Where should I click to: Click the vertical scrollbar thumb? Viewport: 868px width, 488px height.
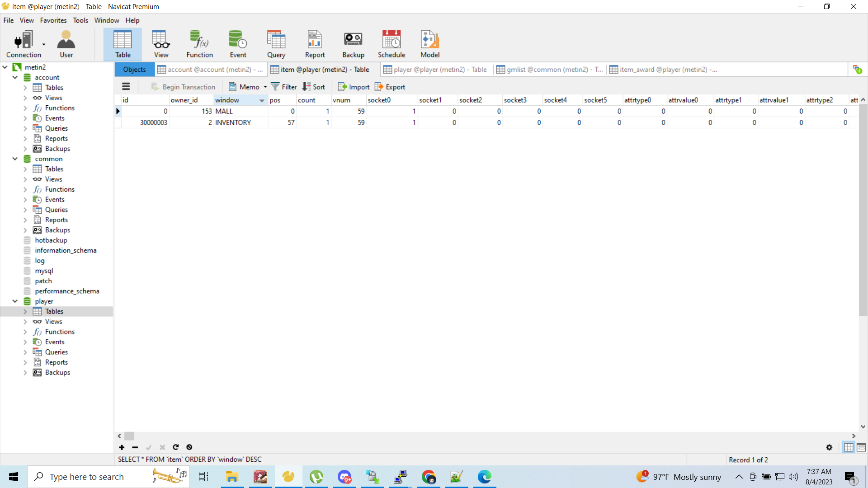click(x=863, y=210)
